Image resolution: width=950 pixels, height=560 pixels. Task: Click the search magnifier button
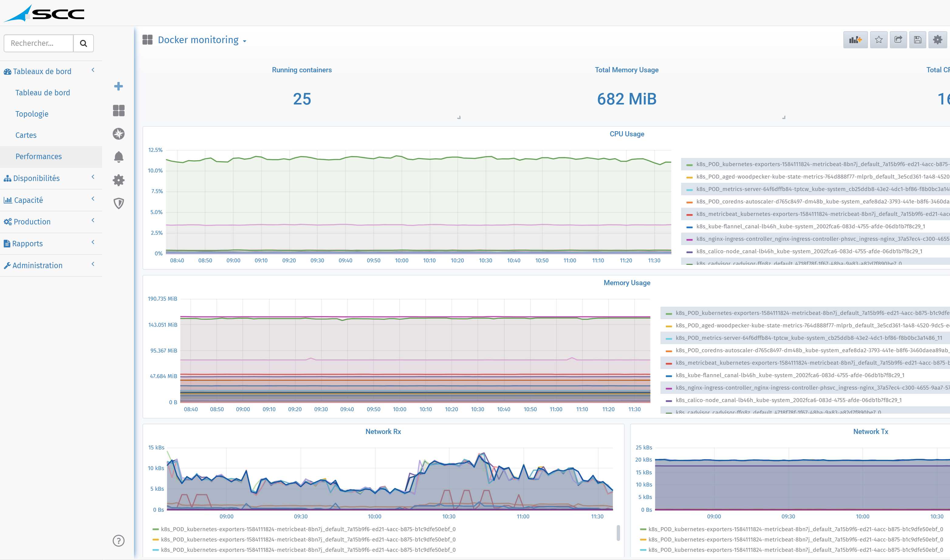(x=84, y=43)
